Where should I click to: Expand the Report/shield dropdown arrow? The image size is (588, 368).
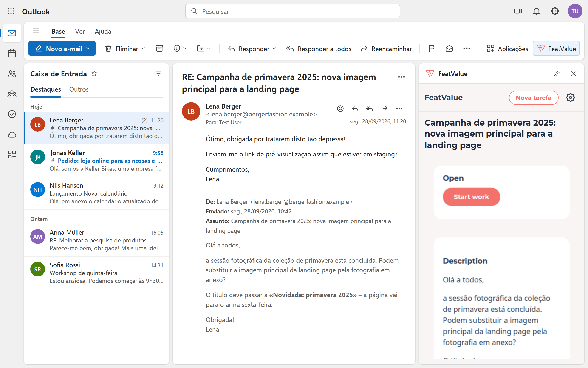pos(185,49)
